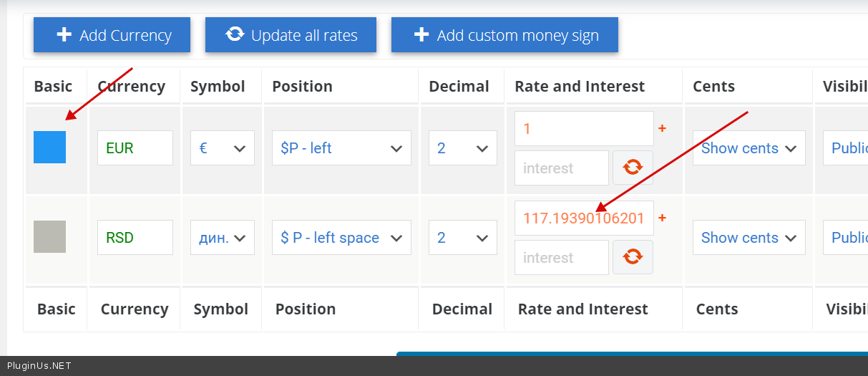Click the refresh rate icon for EUR
This screenshot has height=376, width=868.
(633, 168)
